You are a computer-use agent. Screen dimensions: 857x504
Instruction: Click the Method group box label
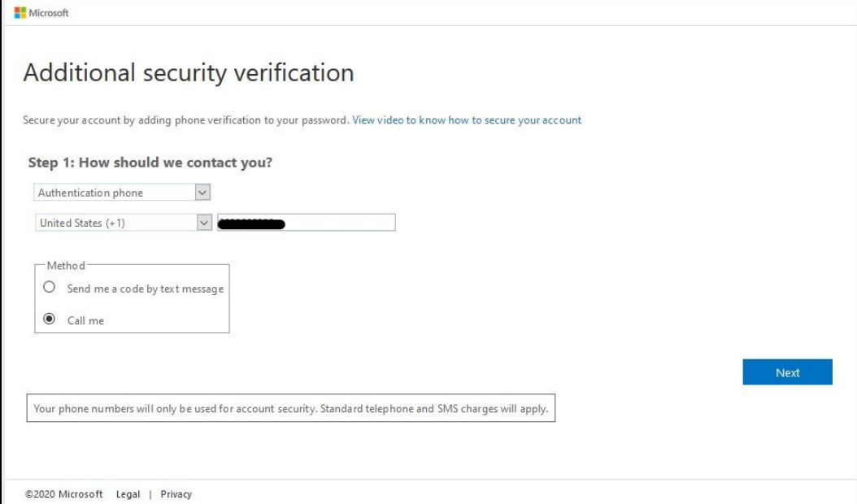tap(66, 266)
